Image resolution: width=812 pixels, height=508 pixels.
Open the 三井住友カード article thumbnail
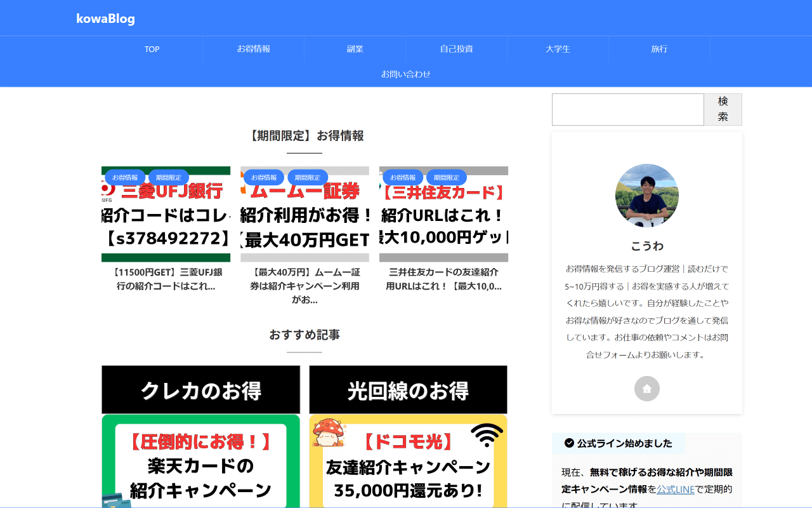[443, 214]
